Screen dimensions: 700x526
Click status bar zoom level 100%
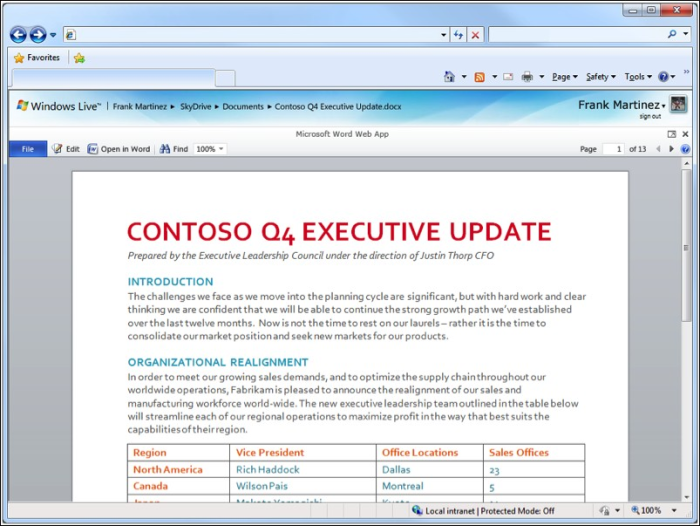pos(646,510)
